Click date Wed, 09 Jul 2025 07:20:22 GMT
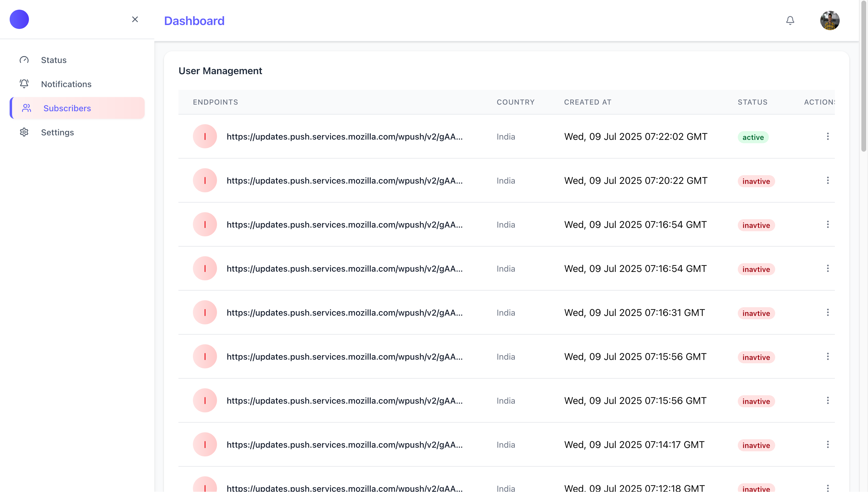The height and width of the screenshot is (492, 868). tap(636, 181)
